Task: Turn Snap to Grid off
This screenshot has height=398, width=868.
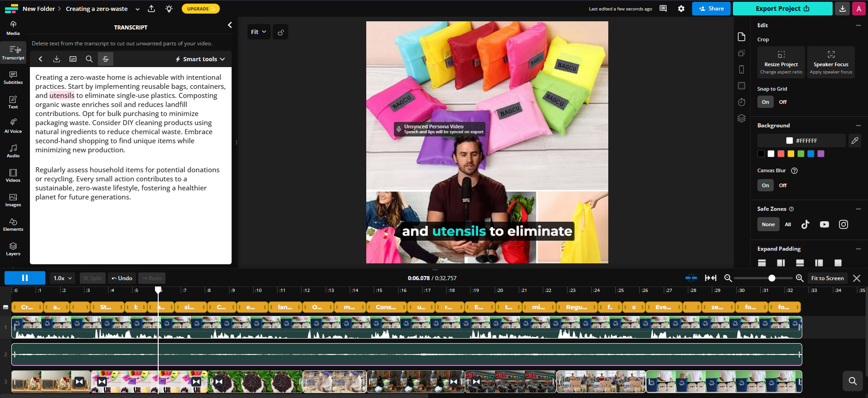Action: (x=783, y=102)
